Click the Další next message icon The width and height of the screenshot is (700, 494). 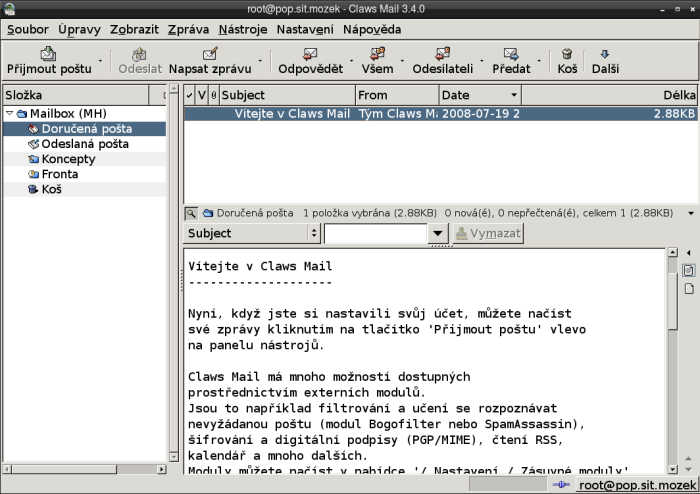coord(605,54)
